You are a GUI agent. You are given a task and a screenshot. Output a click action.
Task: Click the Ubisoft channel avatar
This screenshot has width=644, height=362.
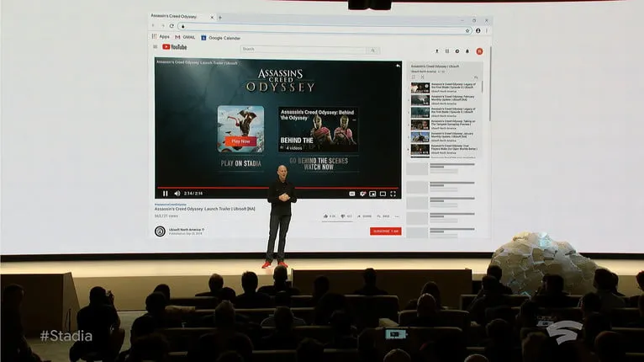coord(160,232)
